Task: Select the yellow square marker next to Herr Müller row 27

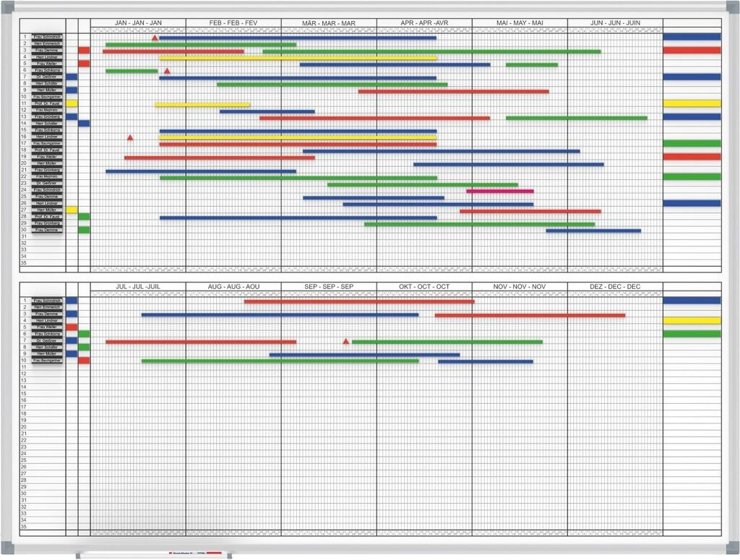Action: [x=72, y=210]
